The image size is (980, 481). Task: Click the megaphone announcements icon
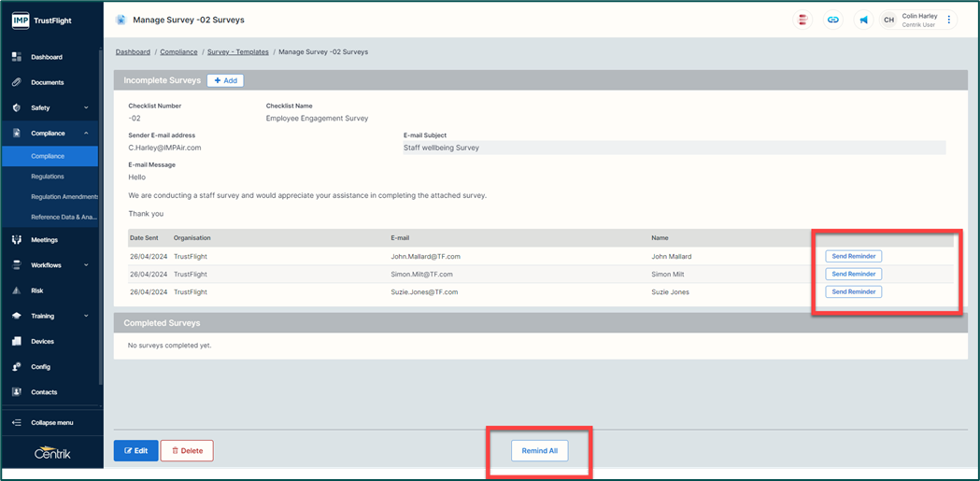863,20
